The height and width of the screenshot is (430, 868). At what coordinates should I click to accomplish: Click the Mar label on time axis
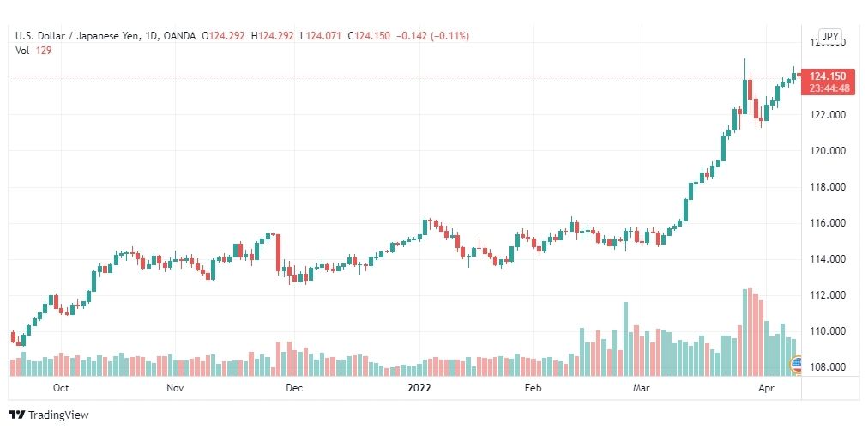(x=642, y=387)
